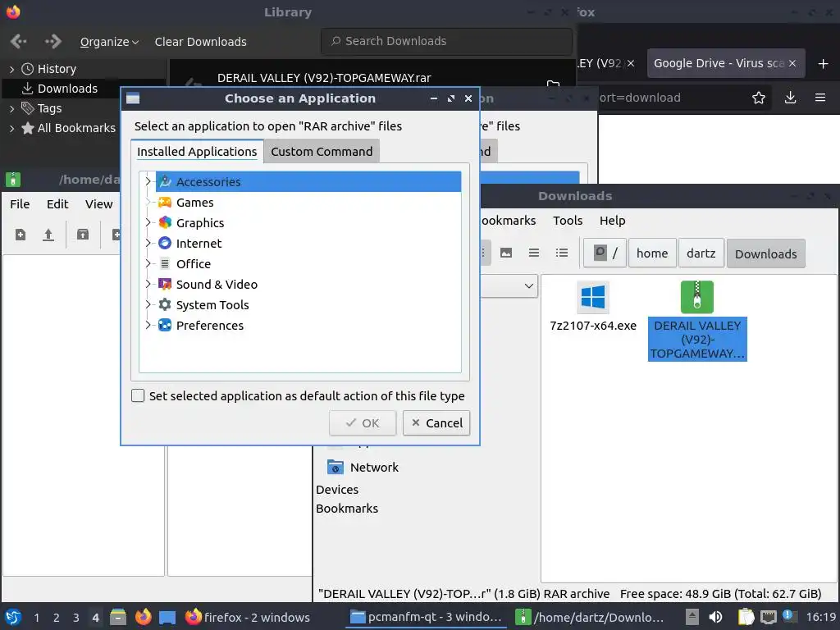Screen dimensions: 840x630
Task: Open Tools menu in Downloads file manager
Action: tap(568, 221)
